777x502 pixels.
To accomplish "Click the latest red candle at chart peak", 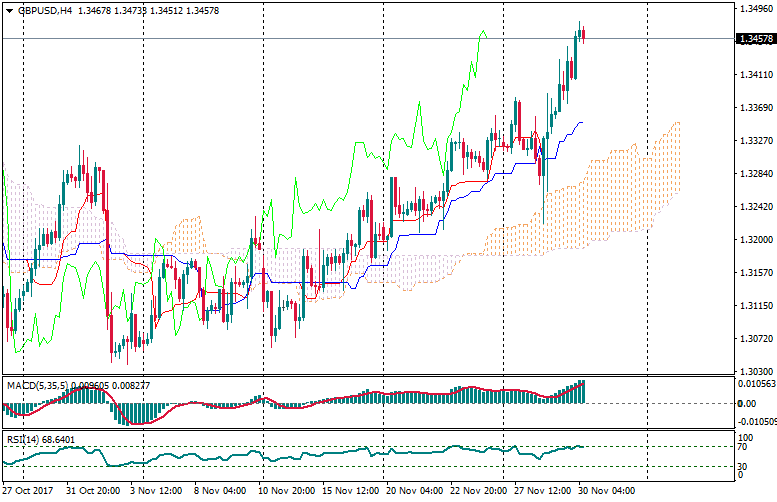I will pos(583,35).
